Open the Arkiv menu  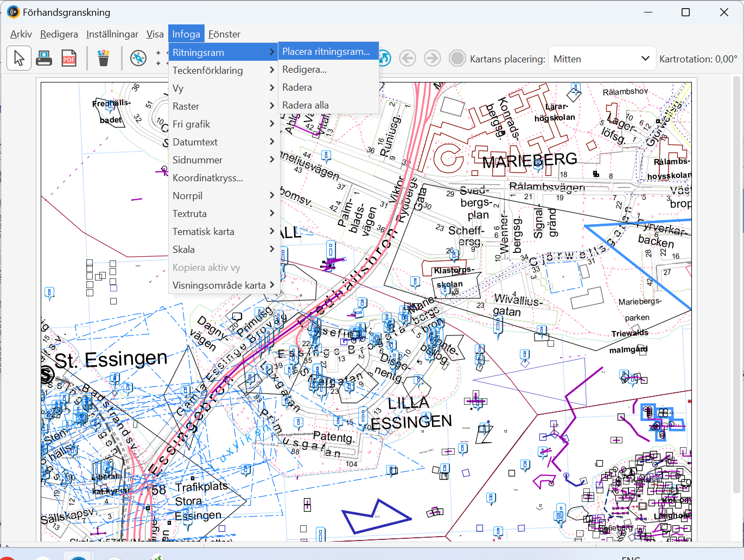click(21, 34)
